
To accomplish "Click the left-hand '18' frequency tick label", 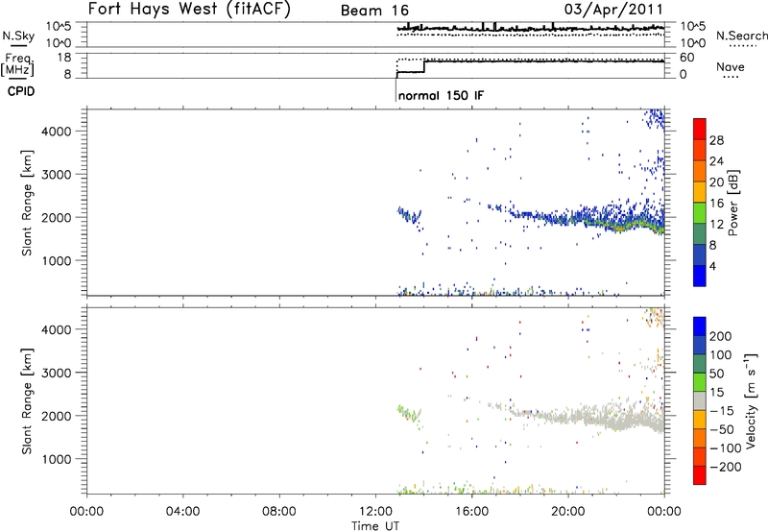I will (x=63, y=58).
